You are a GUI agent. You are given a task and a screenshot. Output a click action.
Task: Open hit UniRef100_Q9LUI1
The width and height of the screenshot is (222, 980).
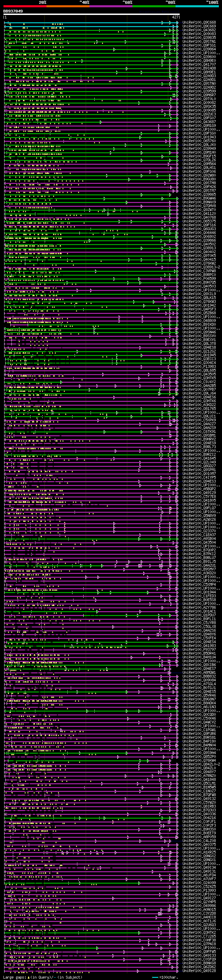click(x=199, y=416)
